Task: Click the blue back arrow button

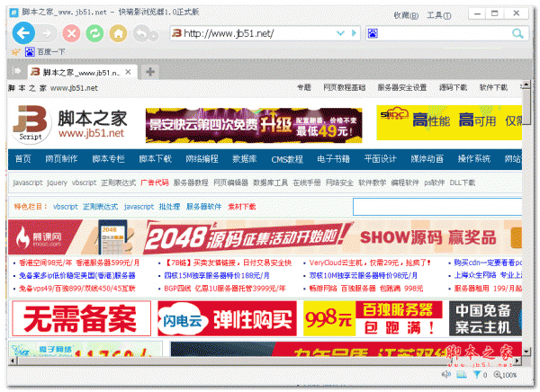Action: pos(23,33)
